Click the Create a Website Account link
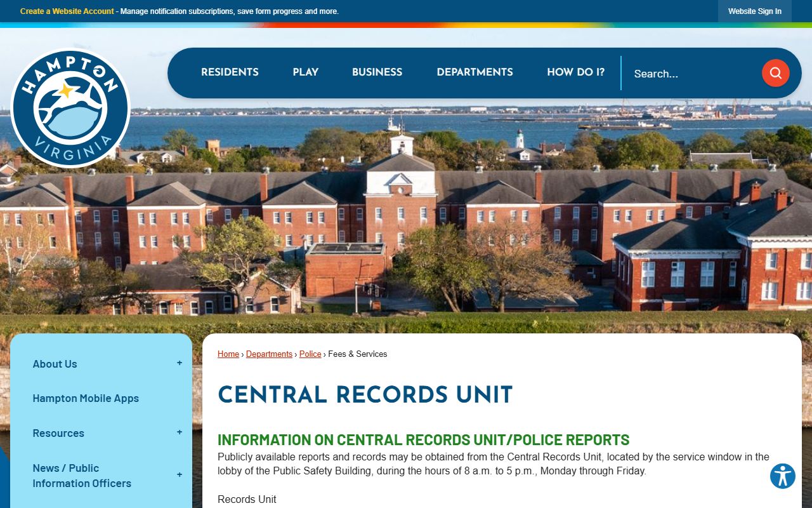812x508 pixels. coord(67,11)
